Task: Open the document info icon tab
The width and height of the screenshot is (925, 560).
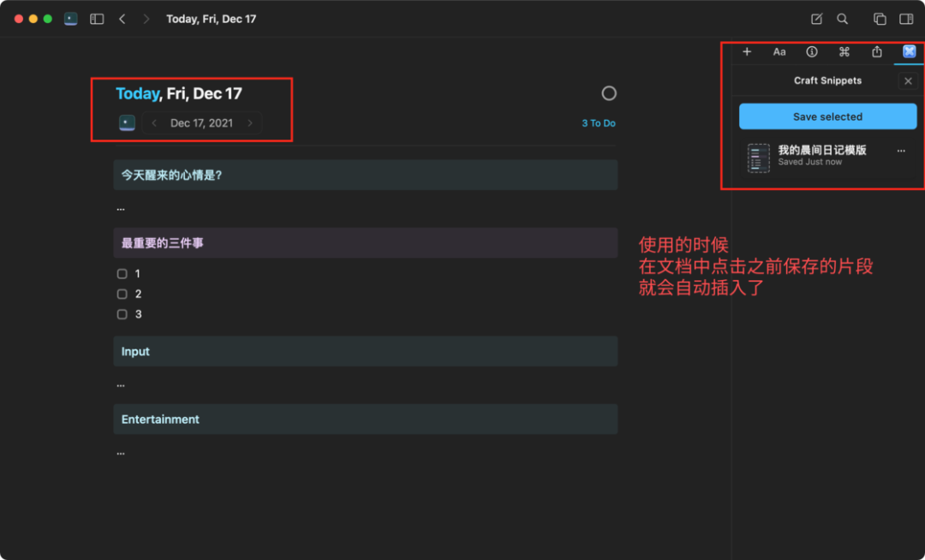Action: point(812,52)
